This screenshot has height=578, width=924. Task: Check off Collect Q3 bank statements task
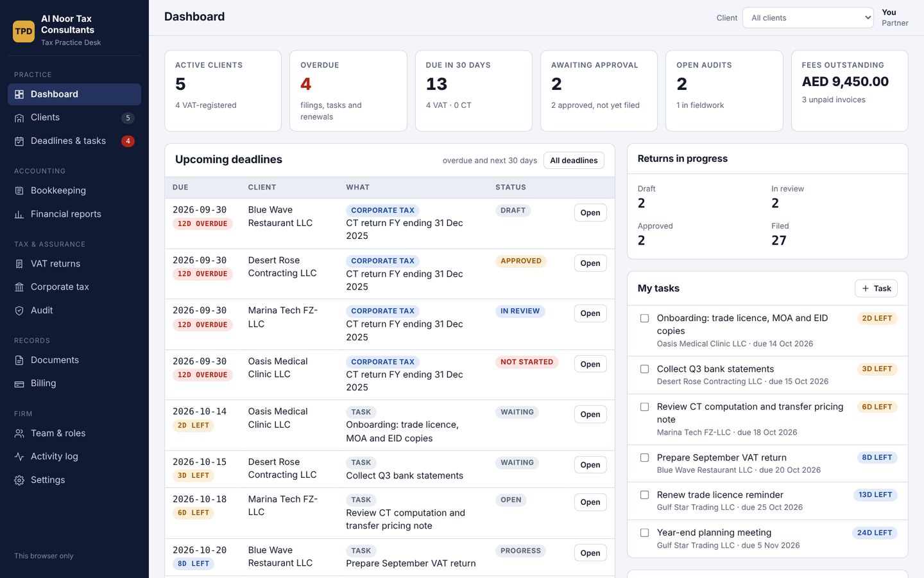tap(644, 369)
